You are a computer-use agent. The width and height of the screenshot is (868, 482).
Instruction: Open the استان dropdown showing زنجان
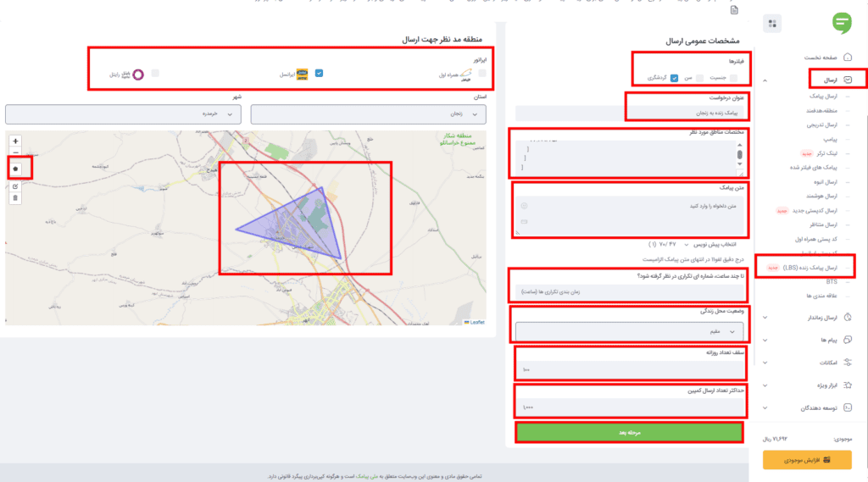point(368,114)
